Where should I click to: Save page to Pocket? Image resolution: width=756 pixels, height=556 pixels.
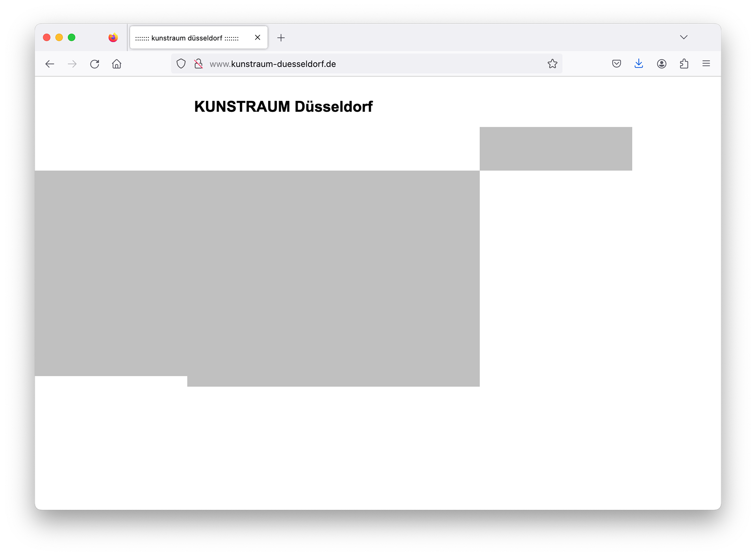pyautogui.click(x=616, y=64)
